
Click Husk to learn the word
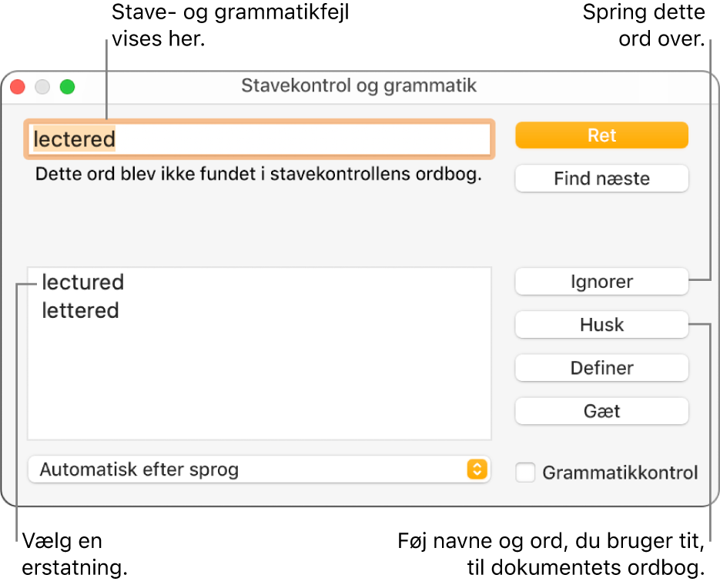(601, 325)
